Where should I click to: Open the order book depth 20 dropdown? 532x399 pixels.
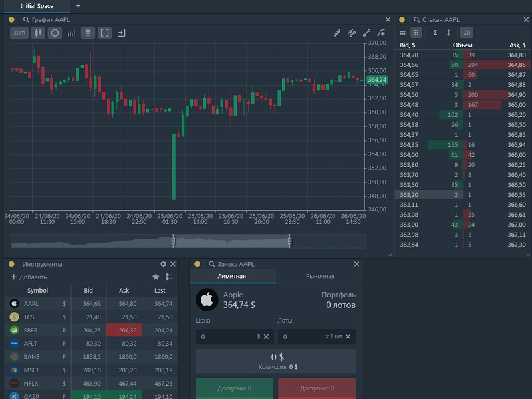(x=467, y=33)
